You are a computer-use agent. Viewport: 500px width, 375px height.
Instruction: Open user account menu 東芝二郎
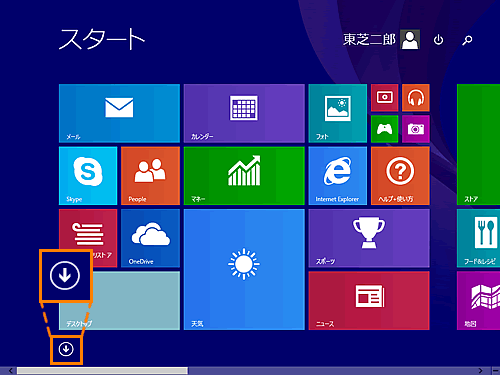coord(369,39)
